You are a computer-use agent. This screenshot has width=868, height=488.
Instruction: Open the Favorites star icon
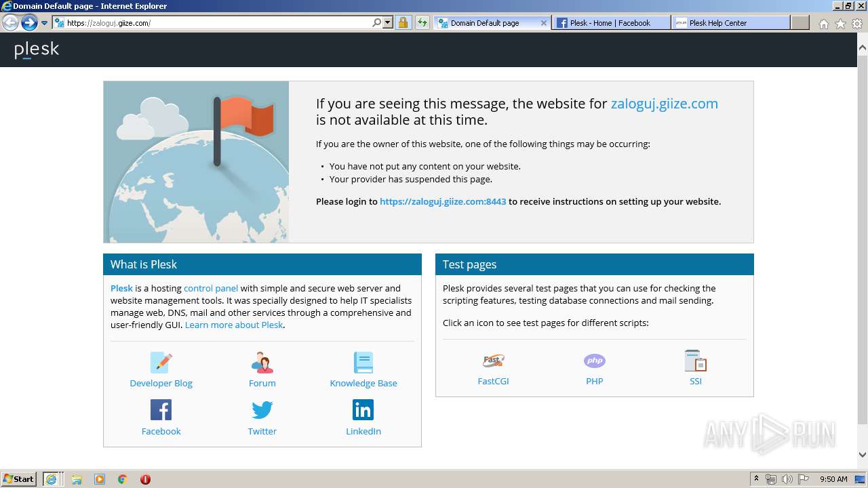840,24
